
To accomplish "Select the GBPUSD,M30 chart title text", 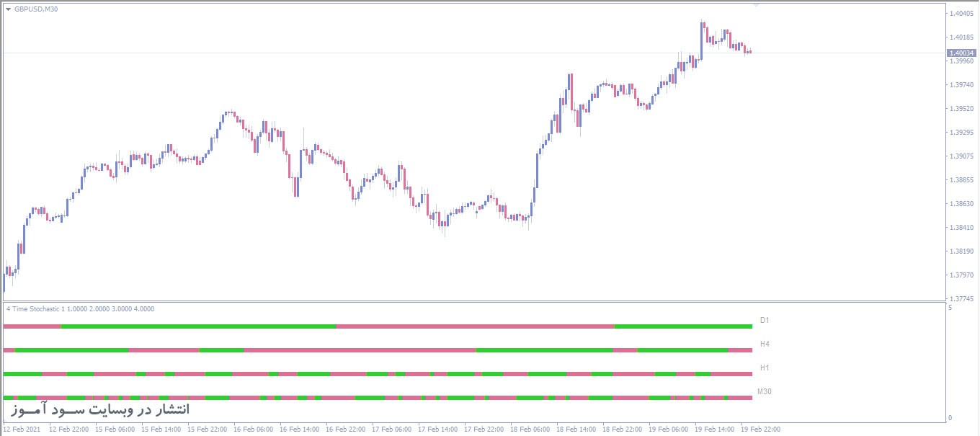I will (35, 9).
